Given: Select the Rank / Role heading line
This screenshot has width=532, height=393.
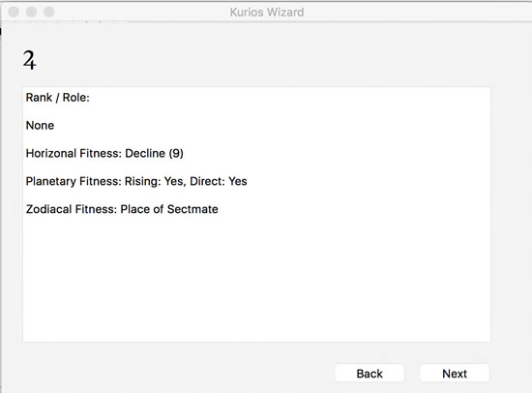Looking at the screenshot, I should pos(58,98).
